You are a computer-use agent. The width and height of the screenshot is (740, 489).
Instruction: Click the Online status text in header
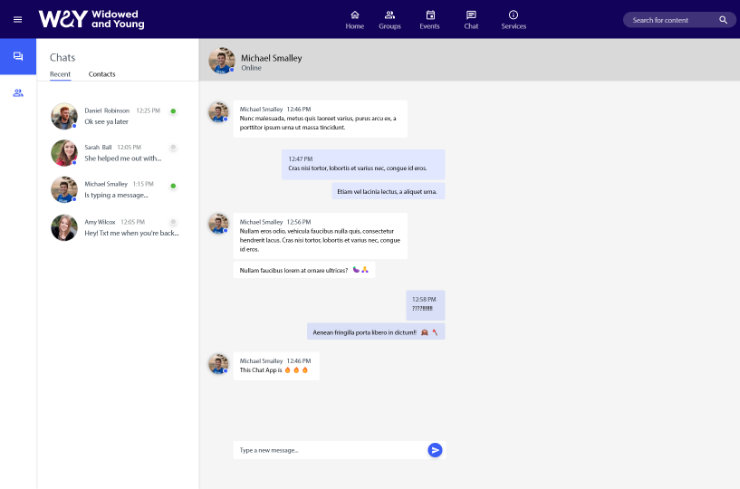[252, 68]
